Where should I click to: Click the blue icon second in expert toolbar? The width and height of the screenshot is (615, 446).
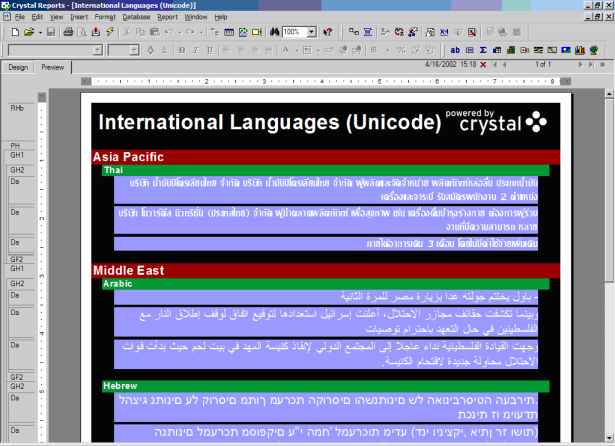(x=368, y=32)
